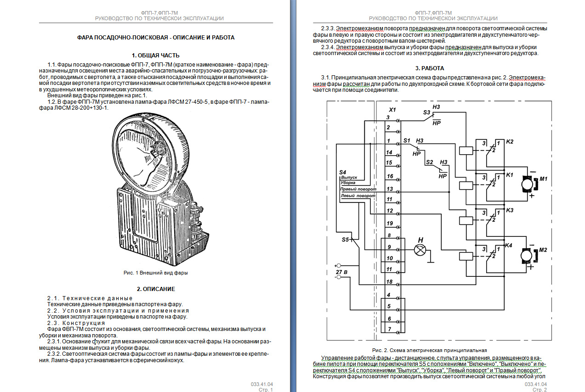Click caption "Рис. 1 Внешний вид фары"
This screenshot has width=585, height=392.
156,273
